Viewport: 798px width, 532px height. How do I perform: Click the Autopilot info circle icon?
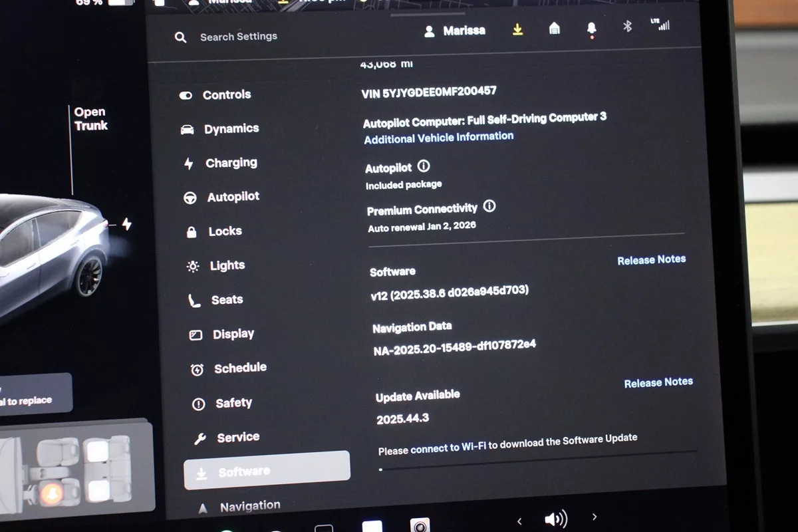coord(424,166)
